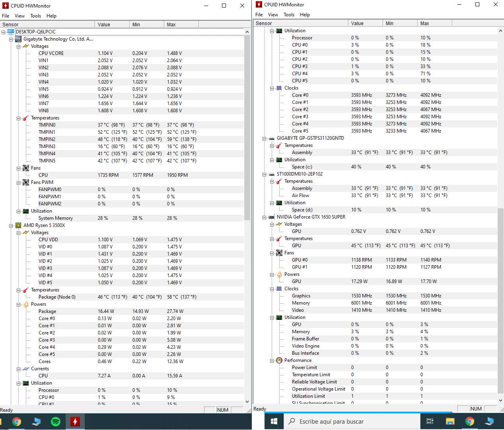Screen dimensions: 504x430
Task: Open the Windows Start menu
Action: click(x=274, y=421)
